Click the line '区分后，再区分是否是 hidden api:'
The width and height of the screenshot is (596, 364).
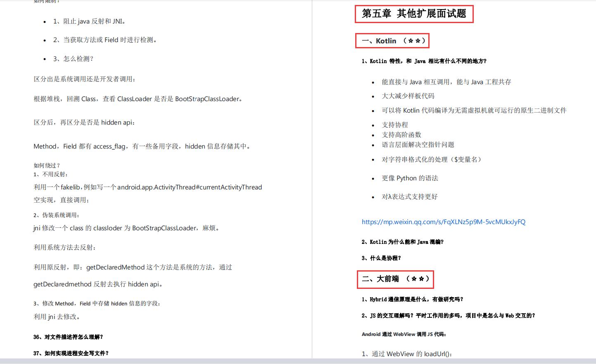(x=84, y=123)
